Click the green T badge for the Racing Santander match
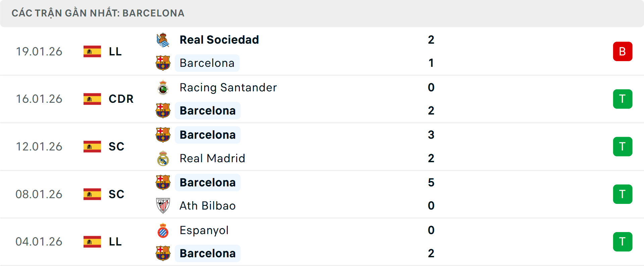The image size is (644, 266). click(x=623, y=99)
